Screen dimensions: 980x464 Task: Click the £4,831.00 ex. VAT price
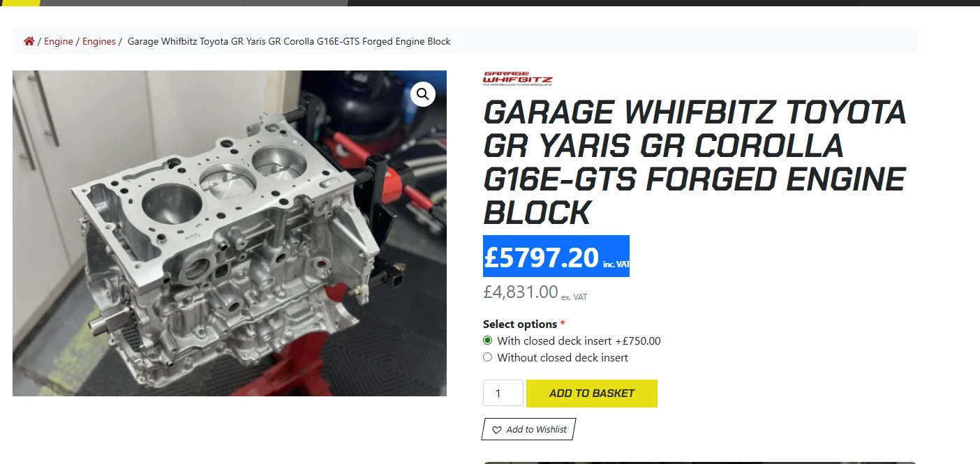tap(535, 292)
